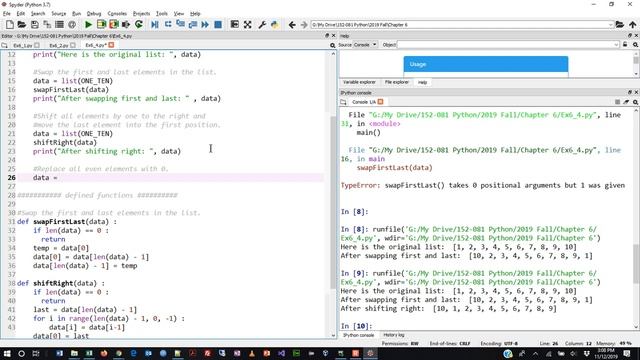Run cell and advance
This screenshot has height=360, width=640.
(x=113, y=24)
